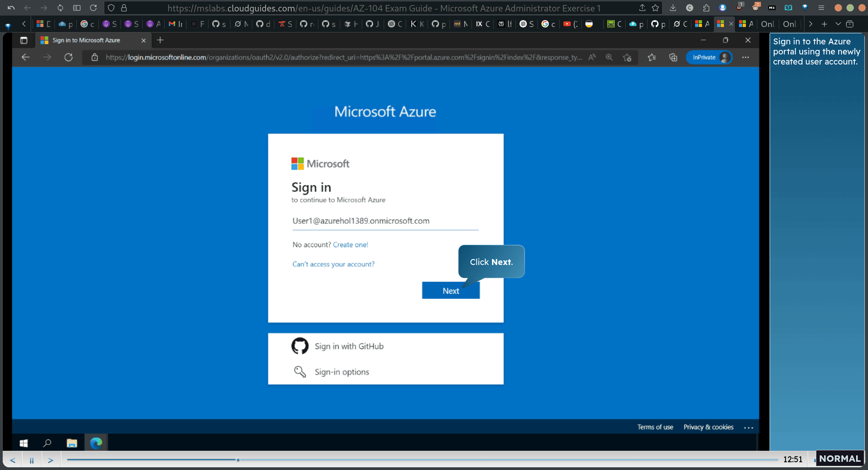The width and height of the screenshot is (868, 470).
Task: Open the YouTube tab in outer tab strip
Action: (570, 24)
